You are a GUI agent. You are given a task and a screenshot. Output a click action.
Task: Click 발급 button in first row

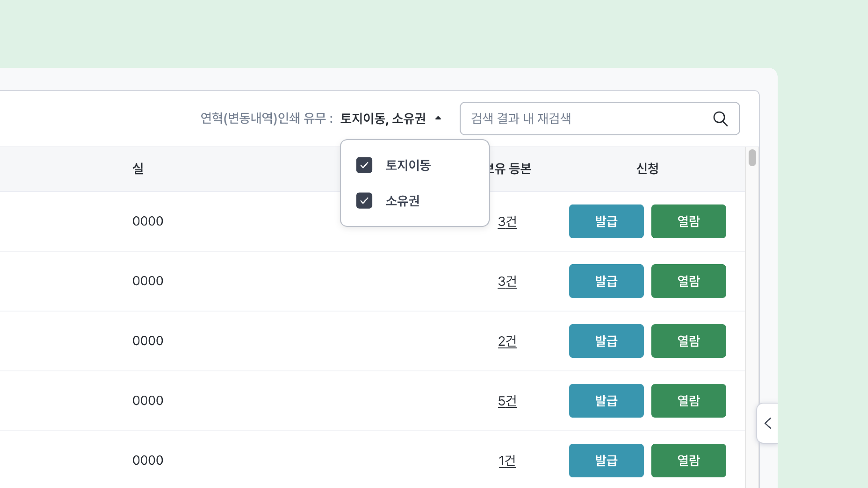pyautogui.click(x=606, y=221)
